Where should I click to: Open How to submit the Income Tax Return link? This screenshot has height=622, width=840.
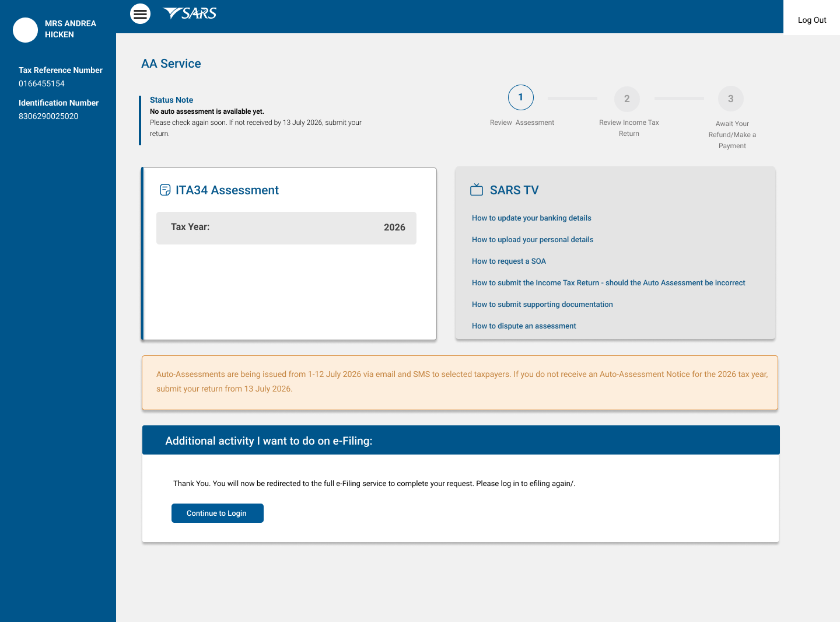[608, 283]
